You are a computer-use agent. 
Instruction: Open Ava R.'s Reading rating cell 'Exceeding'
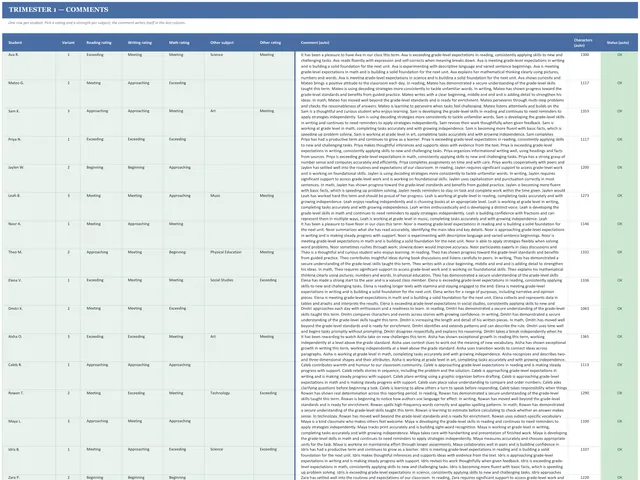click(101, 66)
